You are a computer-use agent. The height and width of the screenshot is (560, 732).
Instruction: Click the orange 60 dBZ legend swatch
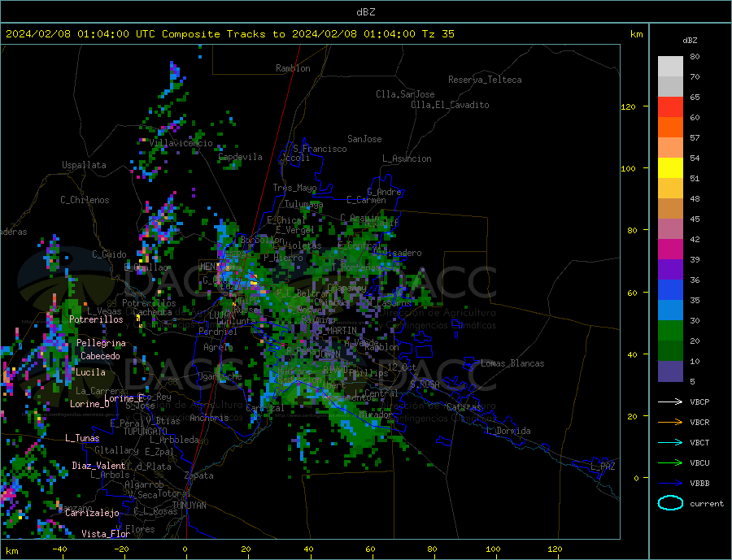pyautogui.click(x=670, y=128)
